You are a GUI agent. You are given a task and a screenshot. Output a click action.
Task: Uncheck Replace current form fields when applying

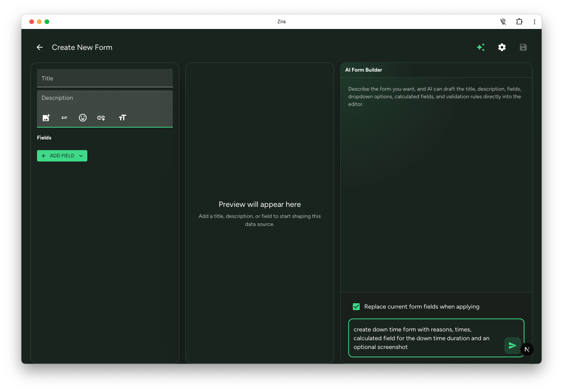coord(356,307)
